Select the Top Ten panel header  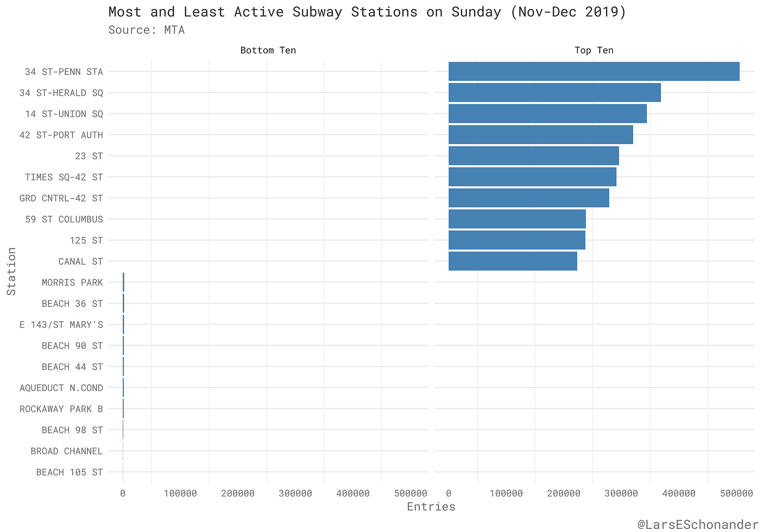(593, 51)
